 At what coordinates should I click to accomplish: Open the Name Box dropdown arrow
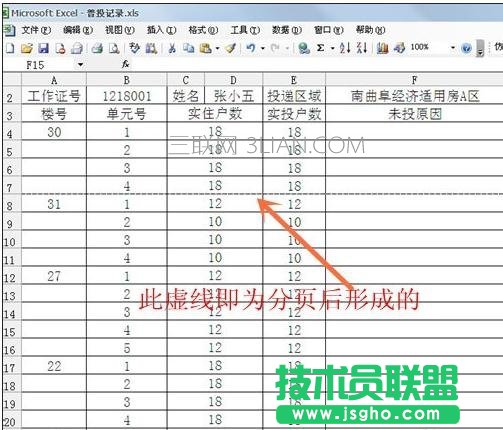pos(80,64)
